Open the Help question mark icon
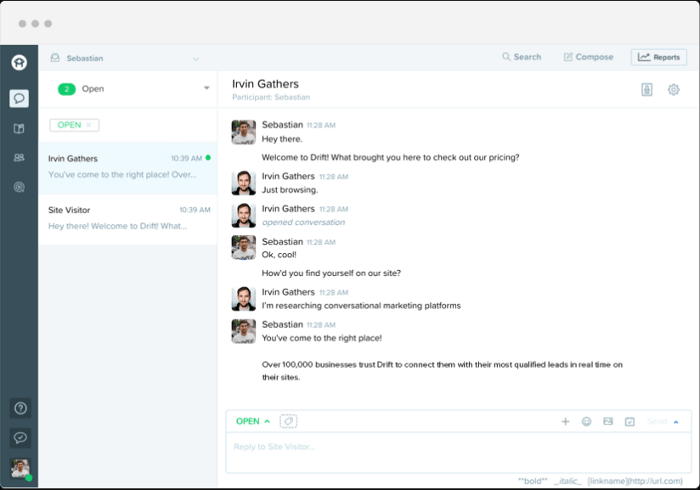Image resolution: width=700 pixels, height=490 pixels. coord(20,408)
